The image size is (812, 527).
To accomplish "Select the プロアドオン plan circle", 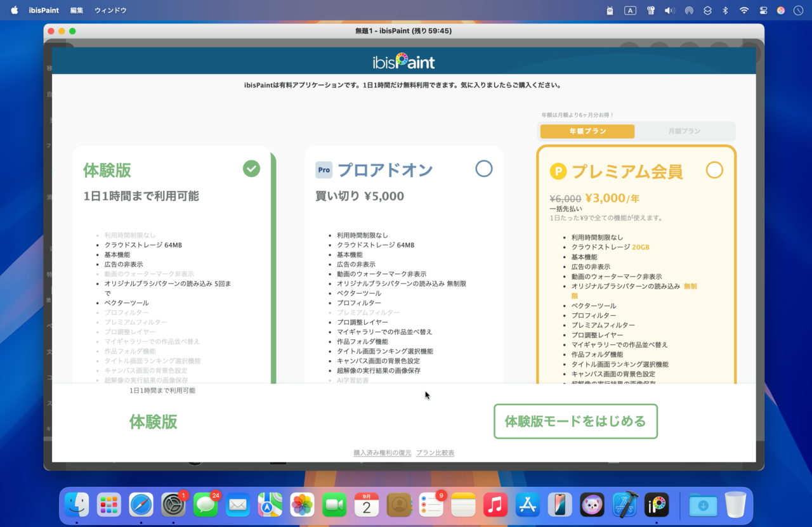I will pos(483,168).
